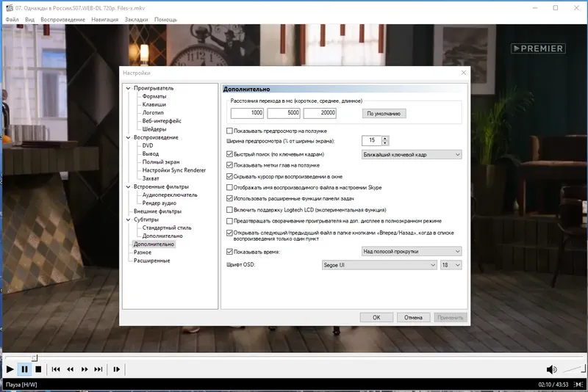Open the 'Навигация' menu

tap(104, 20)
